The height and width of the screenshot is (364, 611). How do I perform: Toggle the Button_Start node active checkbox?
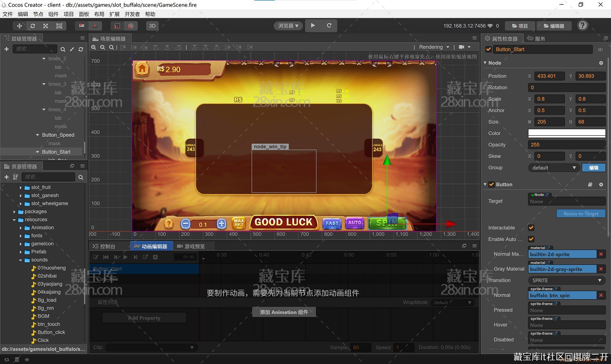tap(488, 49)
